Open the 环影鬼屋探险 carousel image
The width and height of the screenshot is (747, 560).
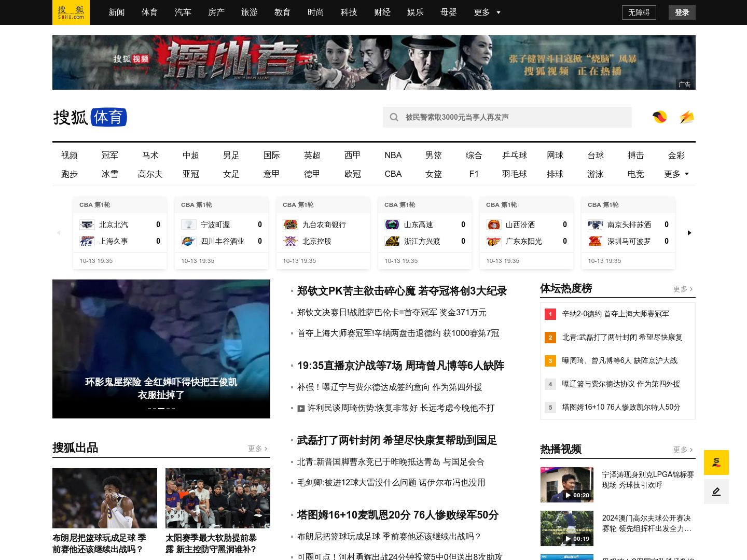coord(161,349)
